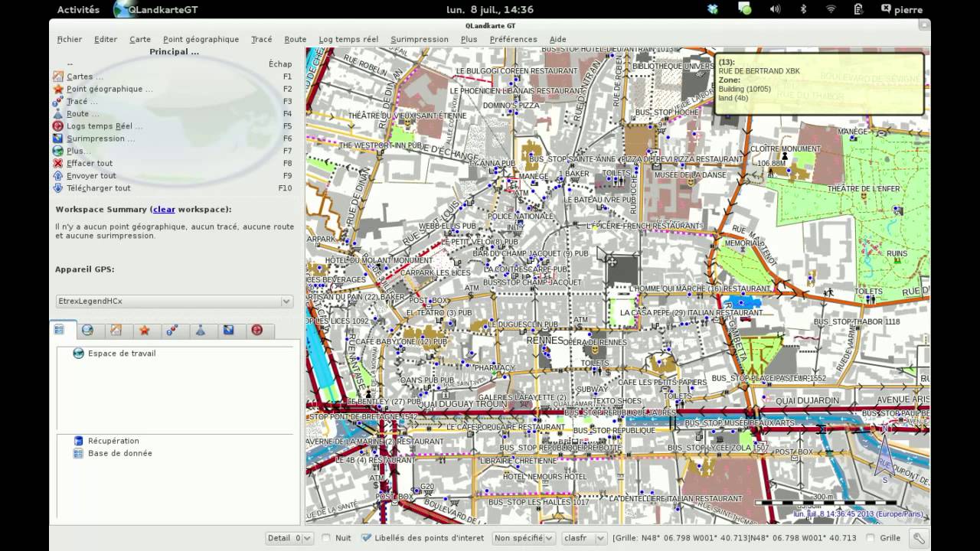Viewport: 980px width, 551px height.
Task: Switch to the routes cone-icon tab
Action: coord(201,331)
